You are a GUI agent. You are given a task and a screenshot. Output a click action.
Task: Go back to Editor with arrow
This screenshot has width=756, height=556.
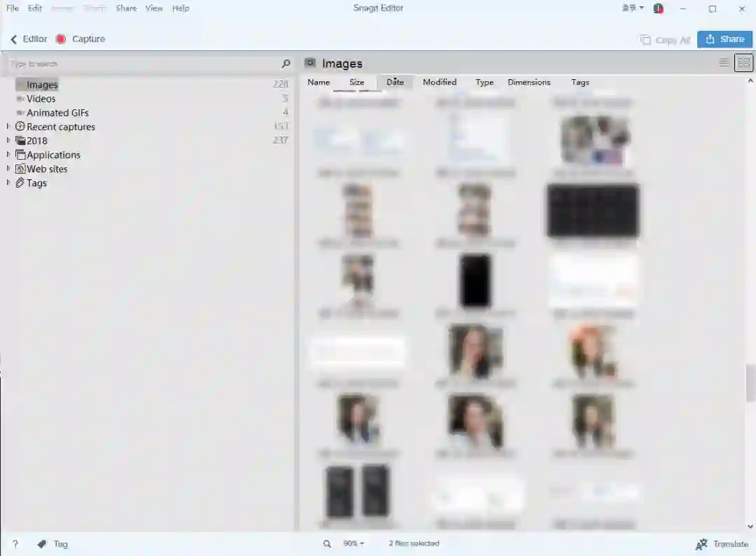point(13,39)
